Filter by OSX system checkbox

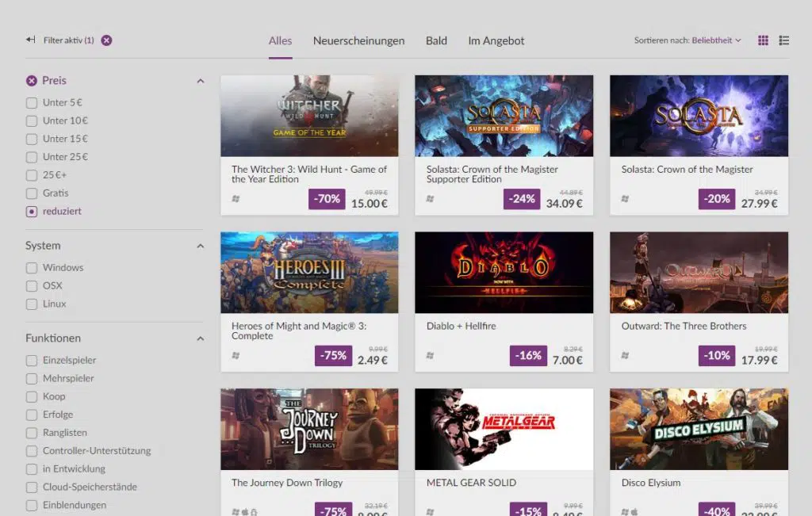(x=32, y=286)
